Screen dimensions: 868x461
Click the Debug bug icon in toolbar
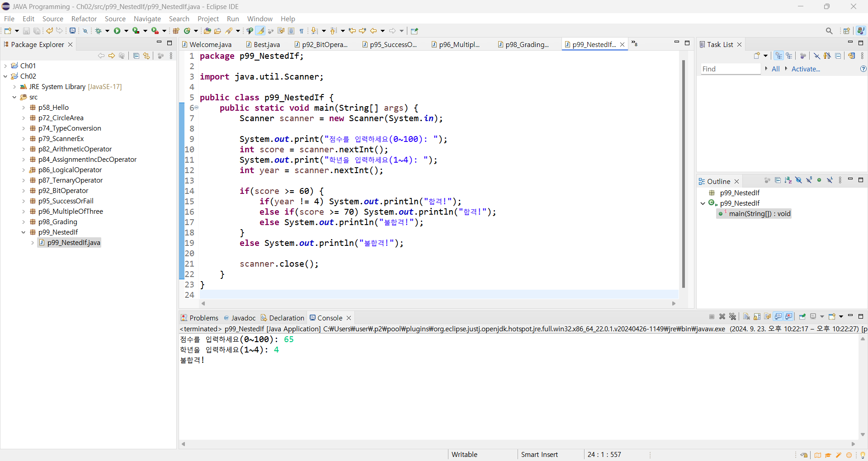coord(98,31)
